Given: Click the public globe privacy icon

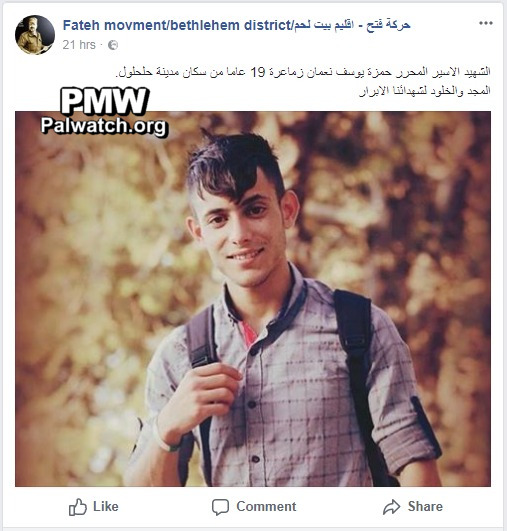Looking at the screenshot, I should click(x=113, y=45).
